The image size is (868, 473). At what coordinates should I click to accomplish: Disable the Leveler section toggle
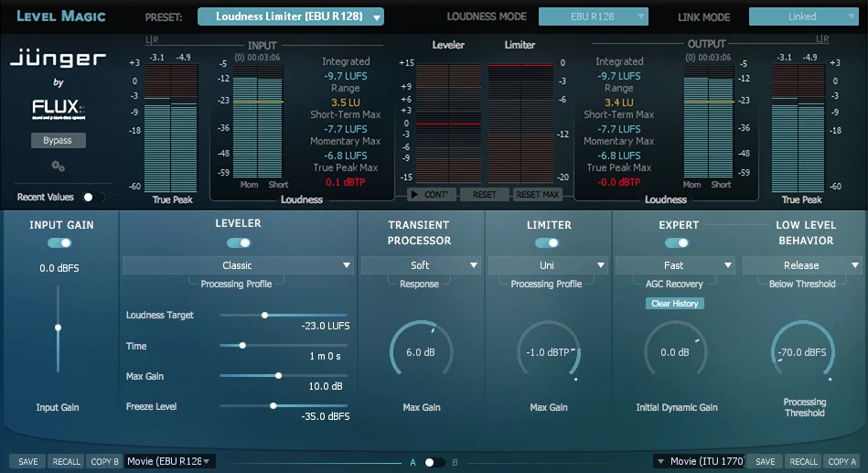pyautogui.click(x=239, y=242)
